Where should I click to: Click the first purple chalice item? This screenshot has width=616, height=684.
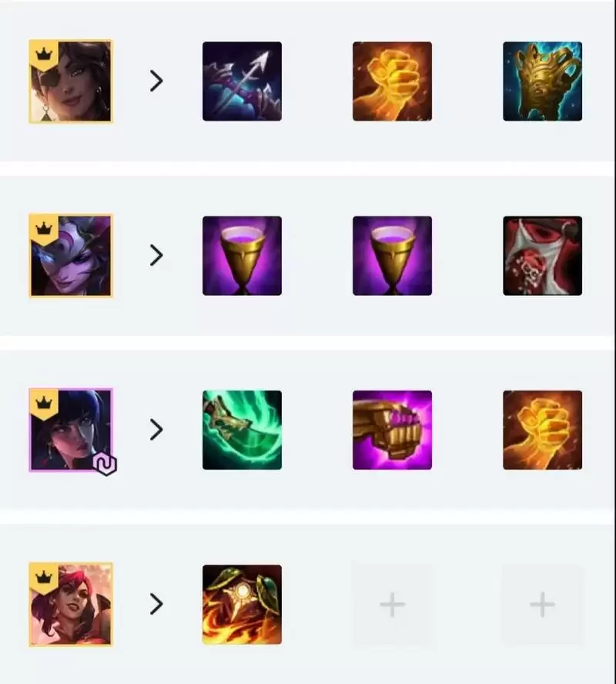(242, 256)
